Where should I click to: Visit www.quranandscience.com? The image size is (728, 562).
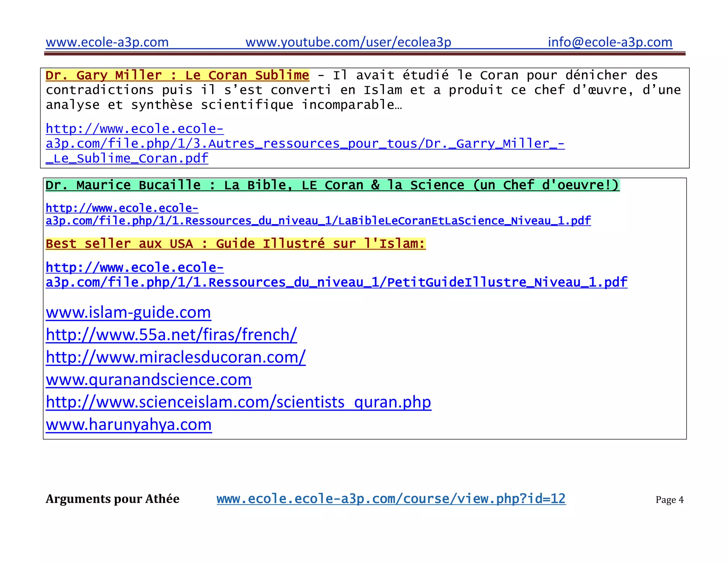[x=149, y=379]
